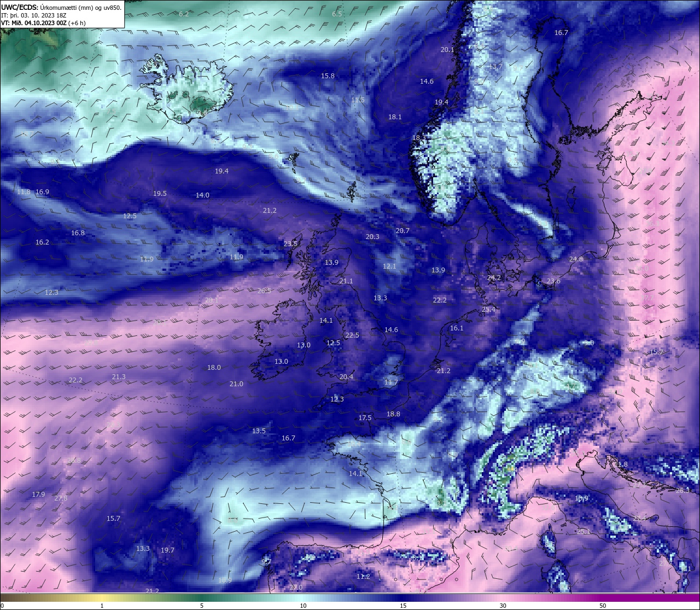
Task: Select the 20.4 value label
Action: click(346, 377)
